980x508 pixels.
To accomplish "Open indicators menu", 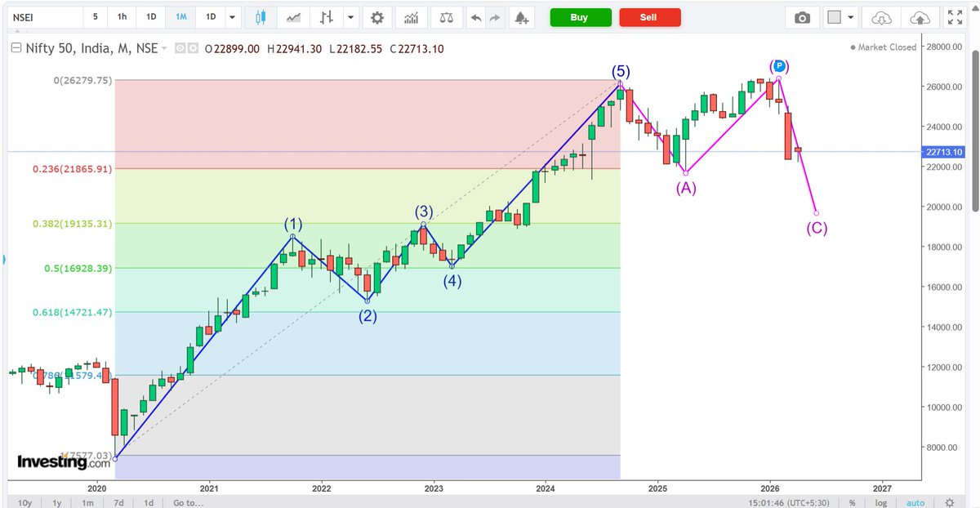I will 411,17.
